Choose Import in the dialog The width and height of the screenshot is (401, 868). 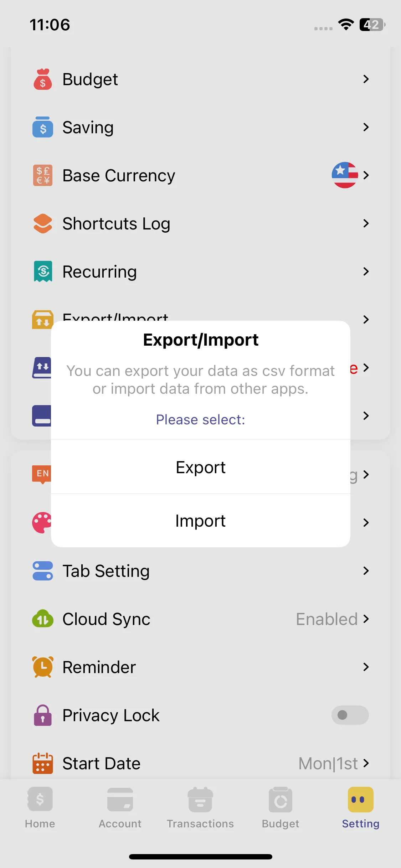click(200, 521)
